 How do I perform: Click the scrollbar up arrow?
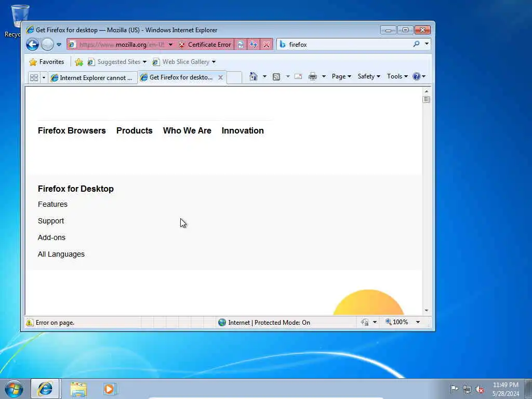tap(427, 91)
